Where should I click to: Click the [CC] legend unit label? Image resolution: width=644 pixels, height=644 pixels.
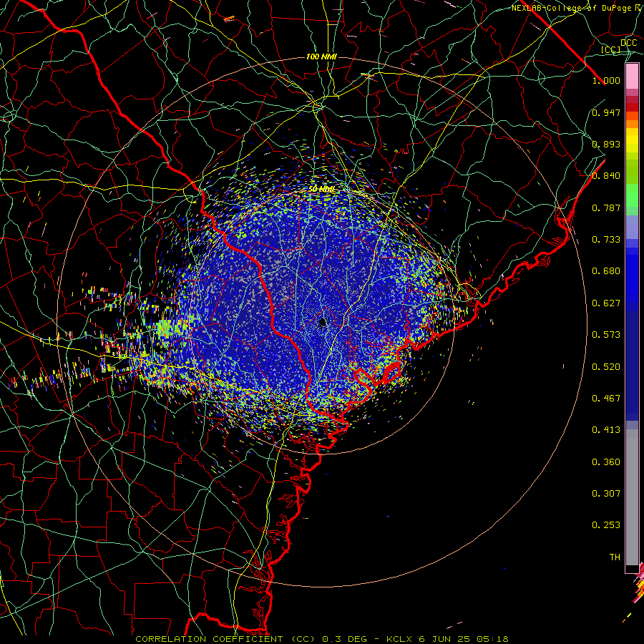[611, 49]
